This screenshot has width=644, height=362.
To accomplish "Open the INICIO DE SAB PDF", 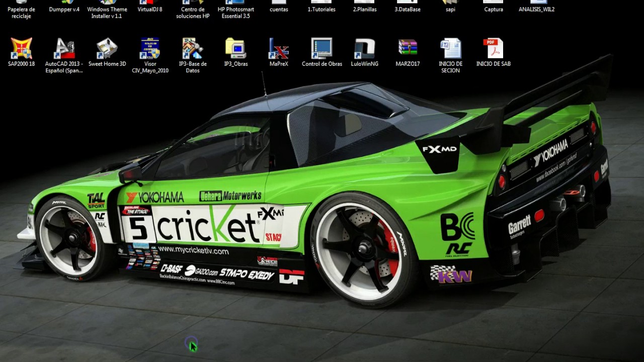I will point(494,52).
